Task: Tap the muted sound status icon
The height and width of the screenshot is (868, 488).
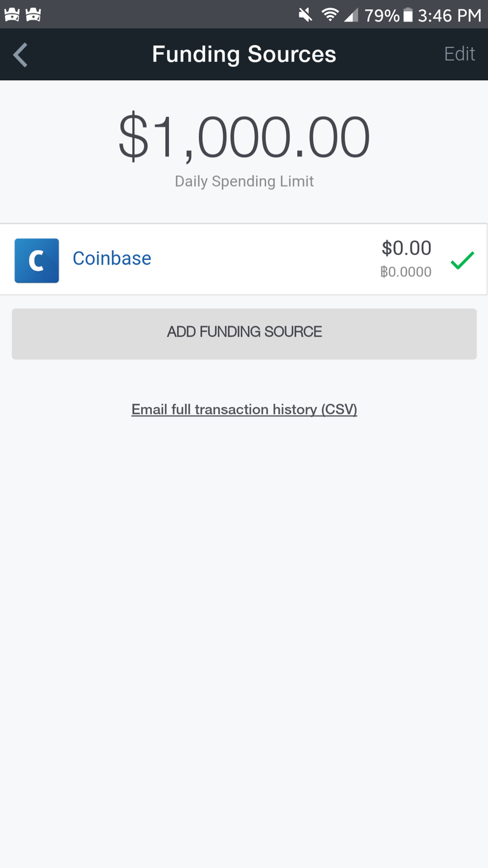Action: point(306,14)
